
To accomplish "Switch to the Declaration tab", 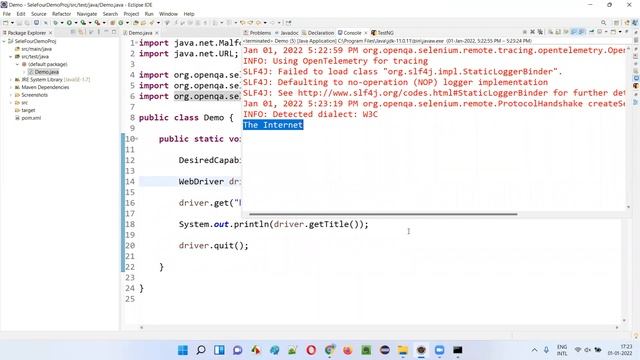I will point(318,33).
